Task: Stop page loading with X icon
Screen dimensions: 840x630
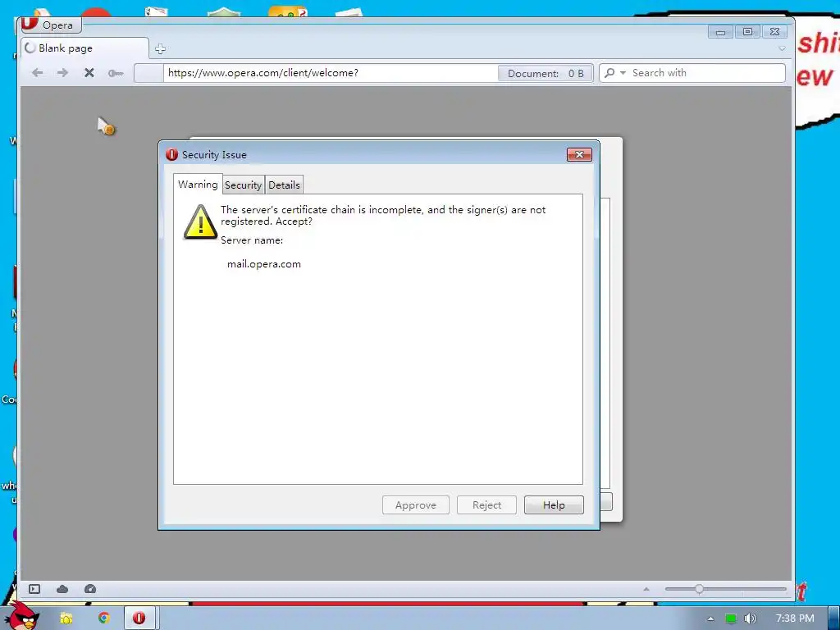Action: 89,72
